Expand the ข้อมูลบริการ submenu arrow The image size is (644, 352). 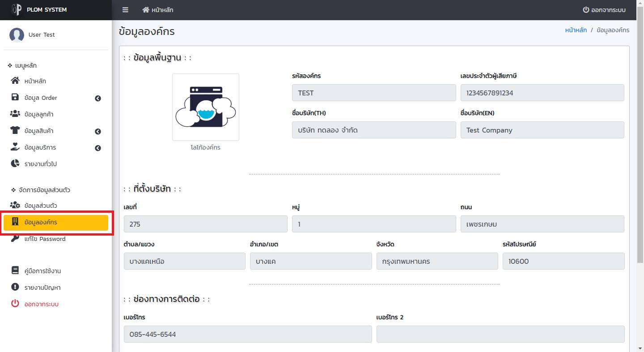[98, 148]
